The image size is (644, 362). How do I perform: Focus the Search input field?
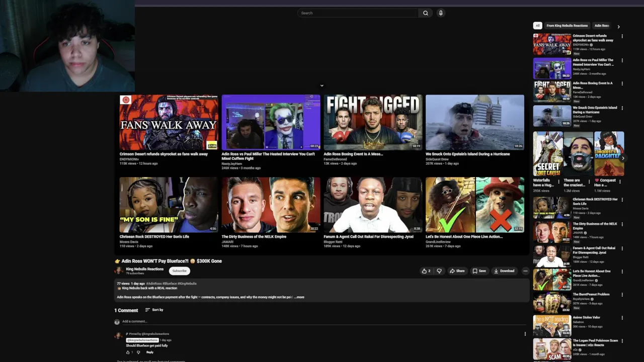[358, 13]
